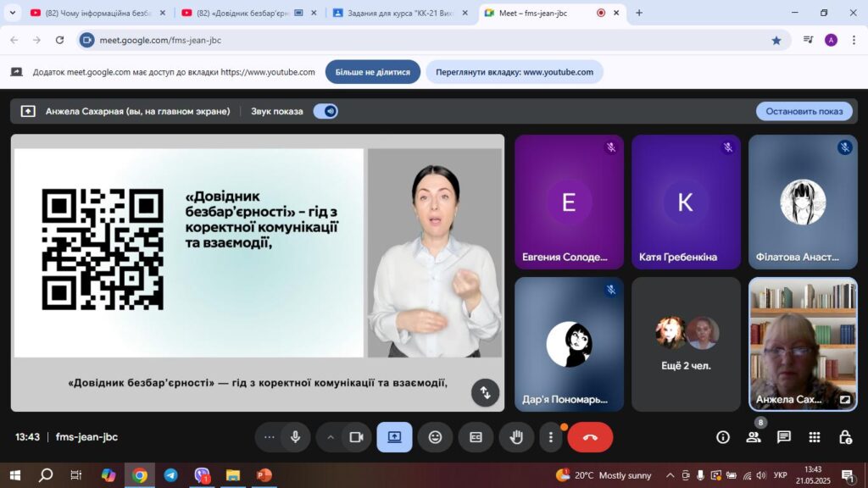Select Катя Гребенкіна participant tile
Screen dimensions: 868x488
(x=686, y=202)
